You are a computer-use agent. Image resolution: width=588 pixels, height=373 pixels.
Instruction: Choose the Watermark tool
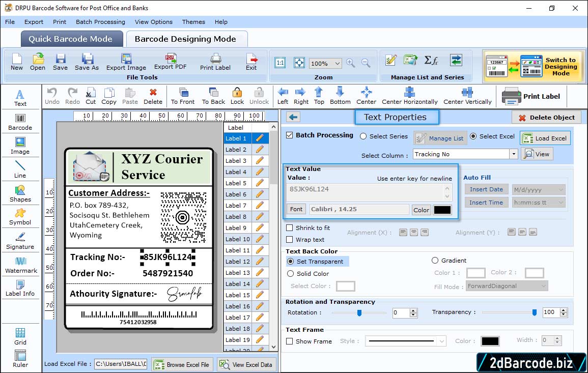(x=21, y=266)
